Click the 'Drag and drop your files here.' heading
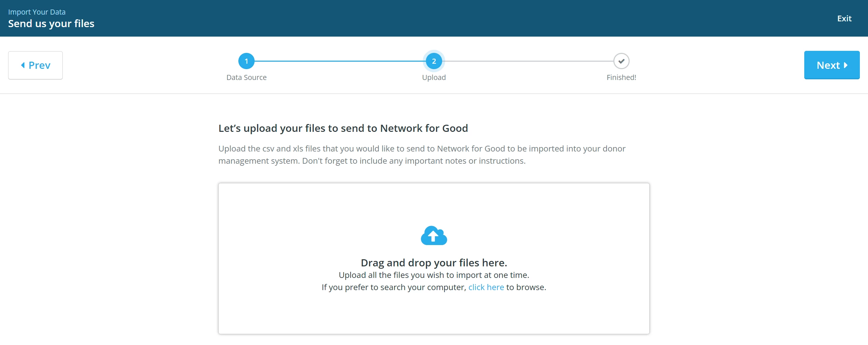This screenshot has height=345, width=868. 434,263
